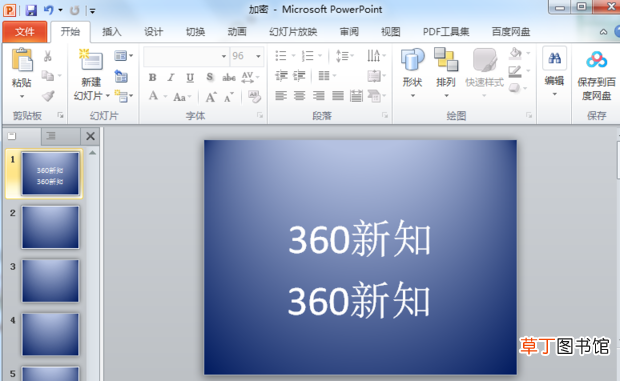620x381 pixels.
Task: Switch to the Outline pane tab
Action: tap(51, 136)
